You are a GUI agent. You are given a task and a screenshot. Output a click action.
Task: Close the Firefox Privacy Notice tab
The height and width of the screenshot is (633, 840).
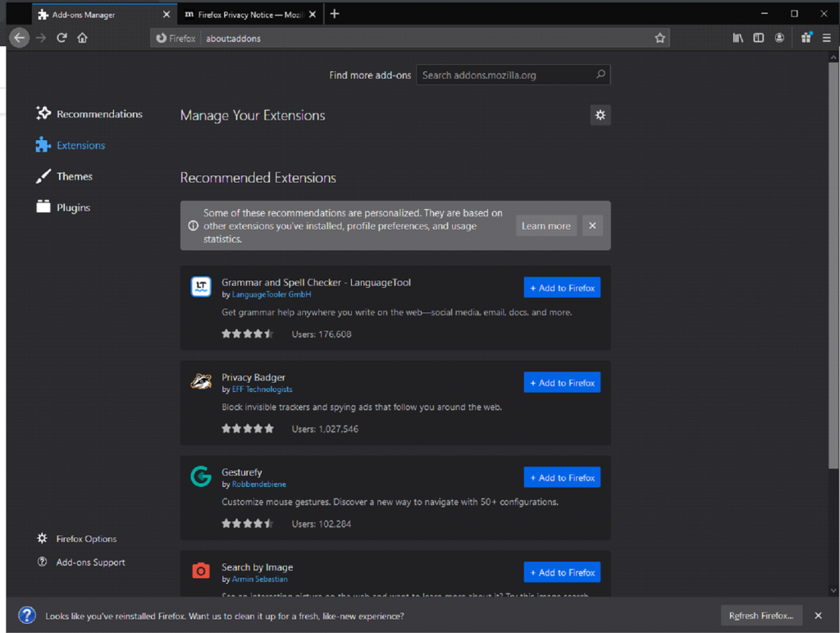313,15
